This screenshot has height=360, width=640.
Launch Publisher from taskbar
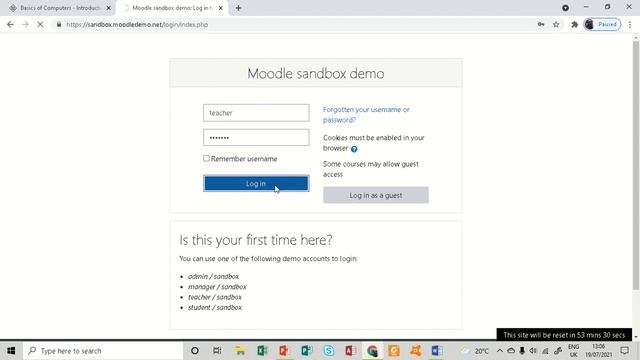pyautogui.click(x=306, y=351)
